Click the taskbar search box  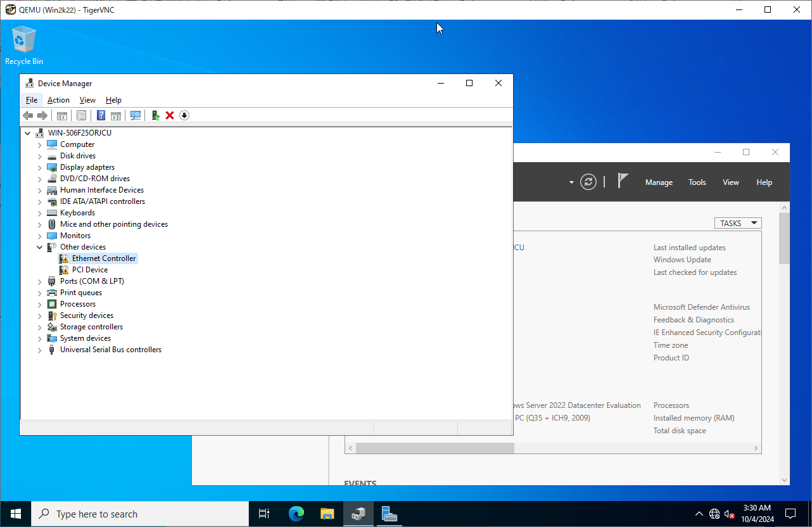pos(139,514)
